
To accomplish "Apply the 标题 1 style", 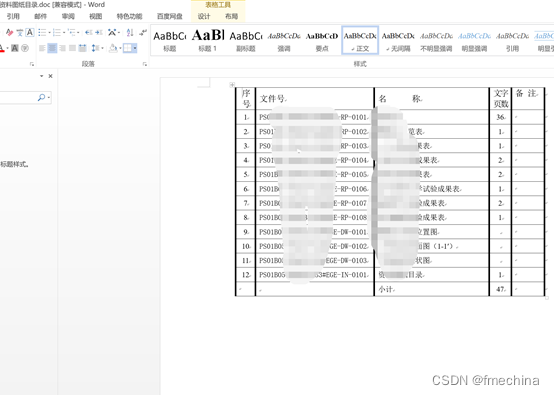I will pos(208,40).
